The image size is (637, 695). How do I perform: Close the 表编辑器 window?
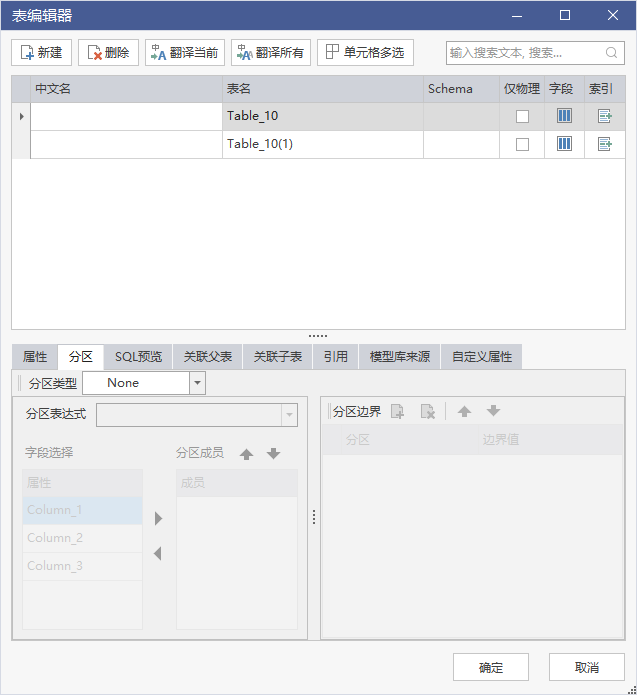click(x=613, y=16)
